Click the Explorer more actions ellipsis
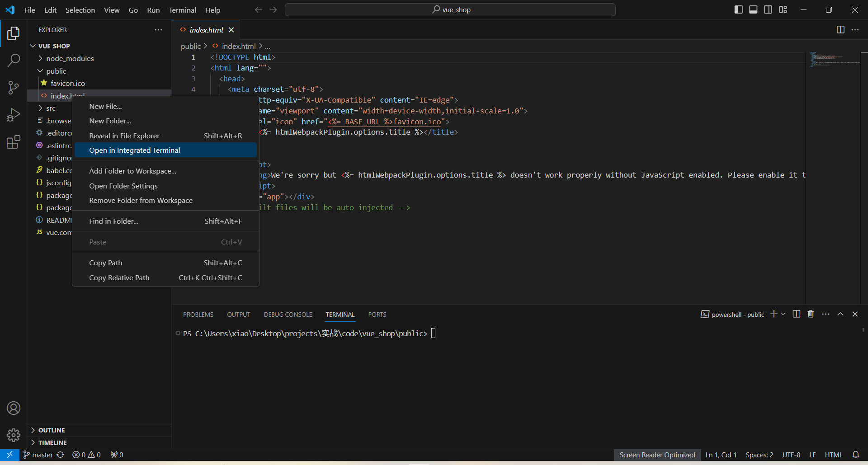This screenshot has height=465, width=868. 158,30
